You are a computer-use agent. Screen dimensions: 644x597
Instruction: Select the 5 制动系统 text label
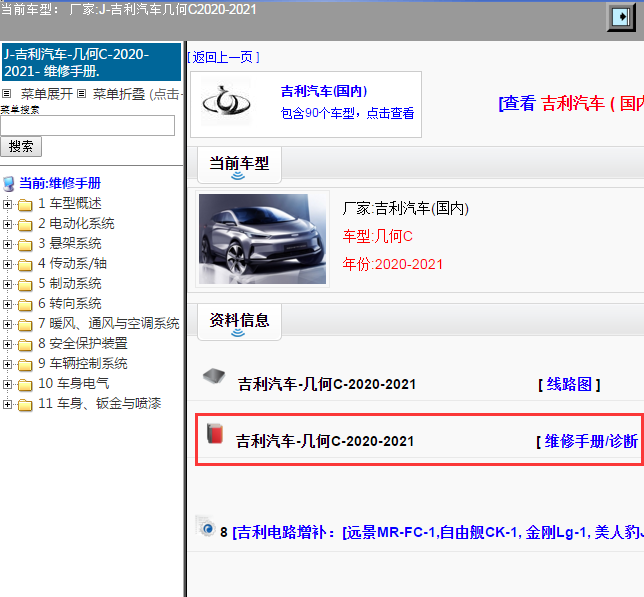tap(70, 283)
